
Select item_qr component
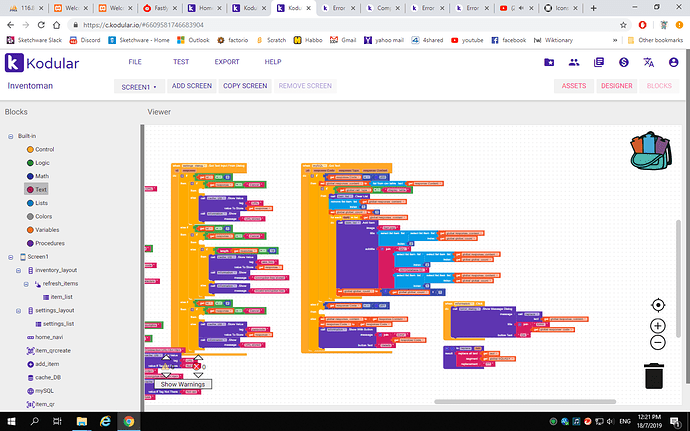pyautogui.click(x=40, y=404)
